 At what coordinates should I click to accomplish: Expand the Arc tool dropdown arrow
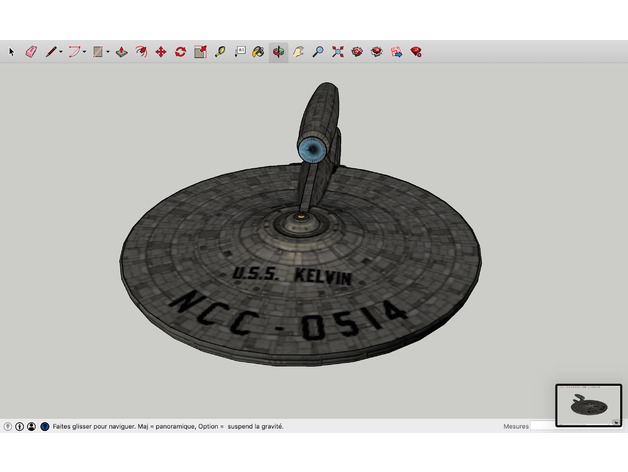[x=85, y=52]
